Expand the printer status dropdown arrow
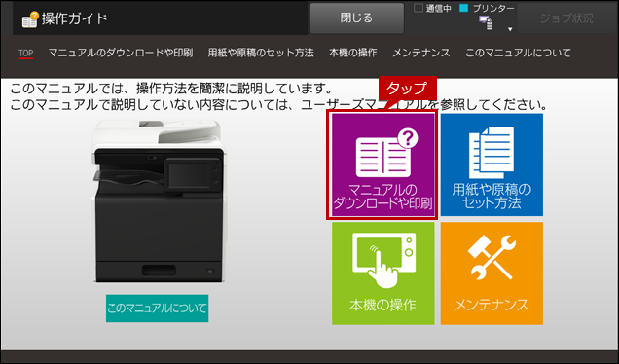This screenshot has height=364, width=619. (510, 29)
